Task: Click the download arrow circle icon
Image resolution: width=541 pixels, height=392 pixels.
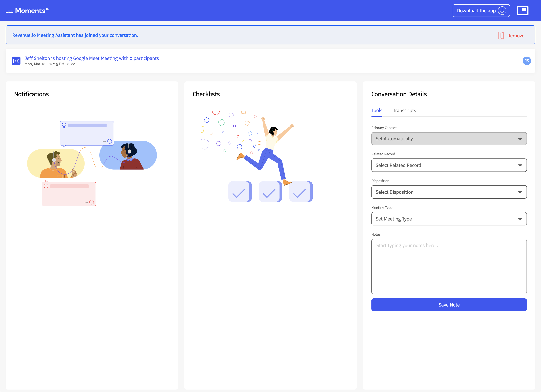Action: 502,11
